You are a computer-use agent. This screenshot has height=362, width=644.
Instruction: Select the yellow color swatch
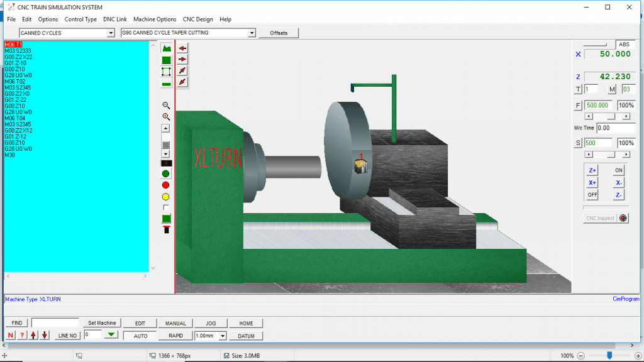[166, 196]
